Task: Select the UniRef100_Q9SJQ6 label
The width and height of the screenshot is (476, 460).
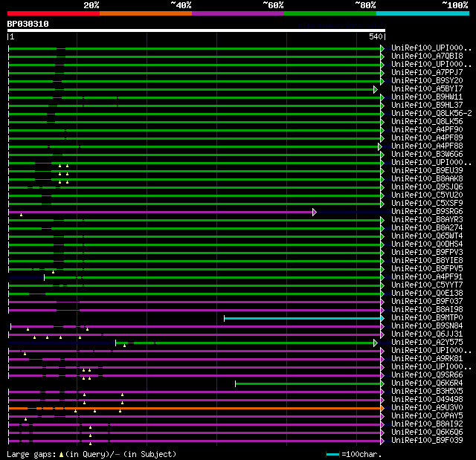Action: tap(427, 187)
